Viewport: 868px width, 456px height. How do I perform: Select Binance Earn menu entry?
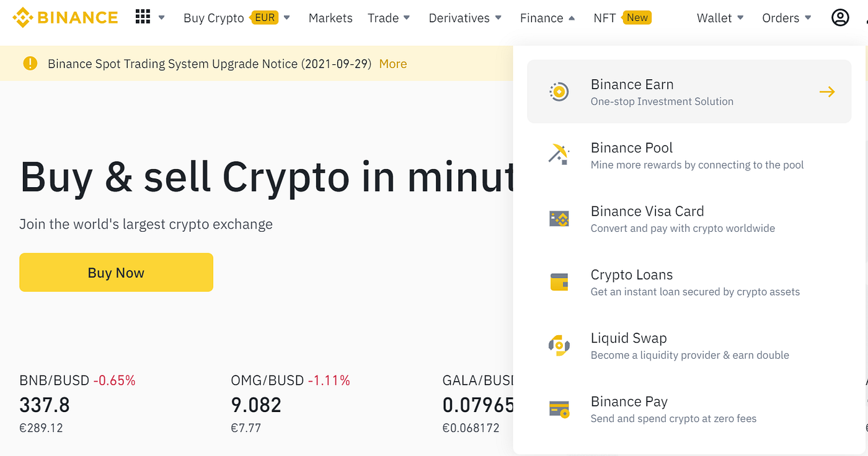[689, 92]
